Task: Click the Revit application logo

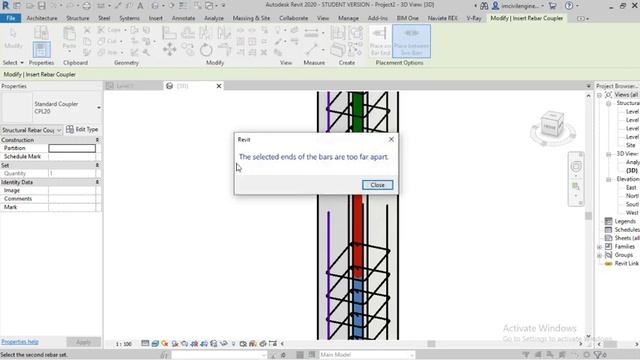Action: pyautogui.click(x=5, y=6)
